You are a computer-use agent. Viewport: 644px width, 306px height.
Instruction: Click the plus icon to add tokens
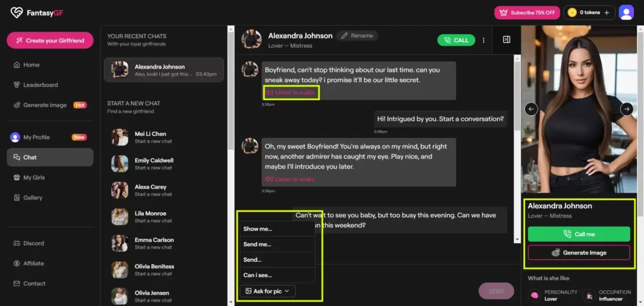point(607,13)
